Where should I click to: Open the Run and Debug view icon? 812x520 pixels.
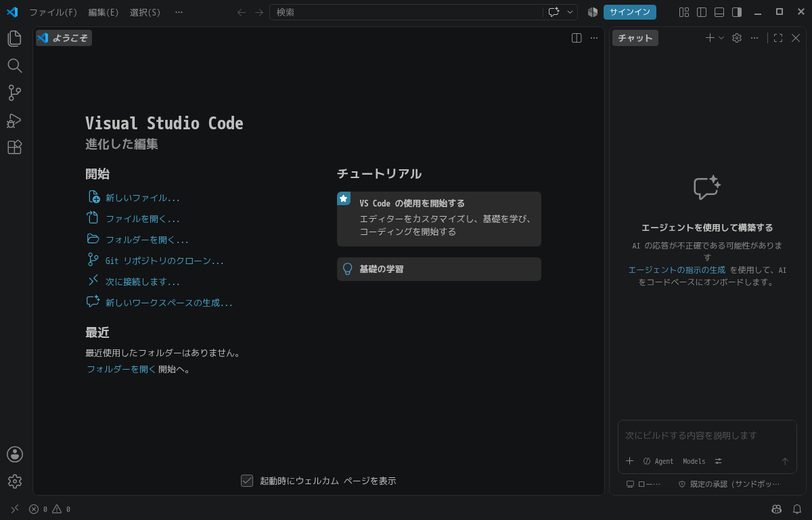[x=15, y=121]
